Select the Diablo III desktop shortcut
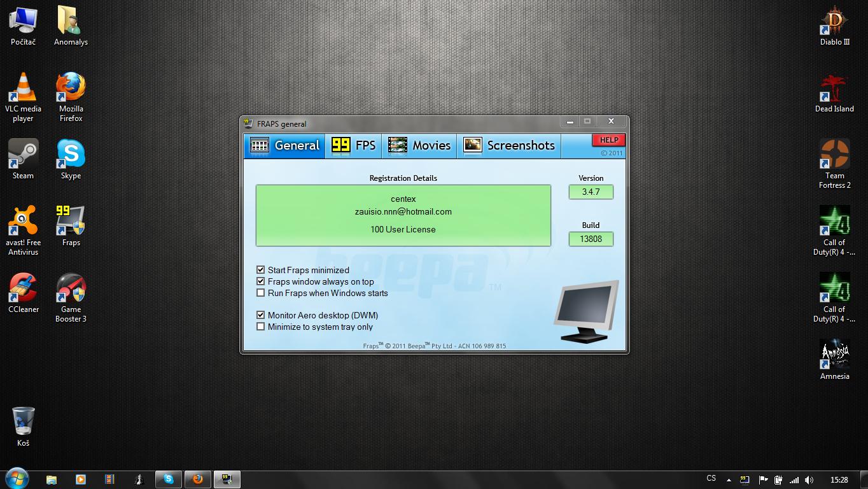868x489 pixels. 834,25
